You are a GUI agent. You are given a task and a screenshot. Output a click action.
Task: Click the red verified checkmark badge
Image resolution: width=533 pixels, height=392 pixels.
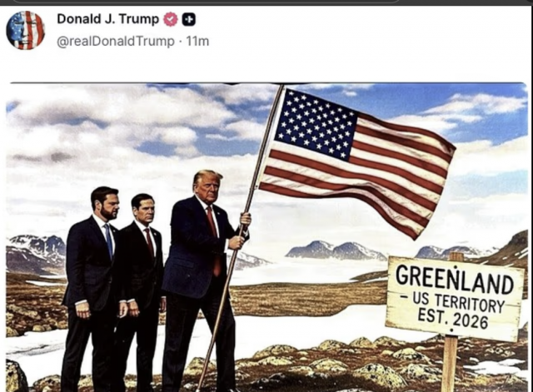[170, 19]
